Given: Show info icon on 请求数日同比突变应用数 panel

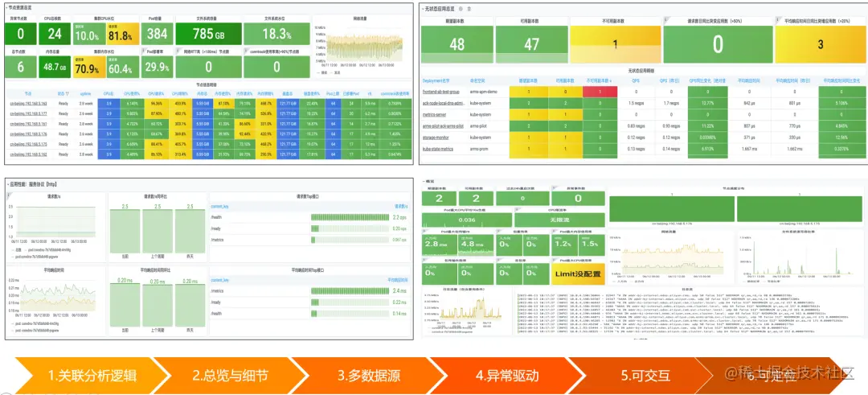Looking at the screenshot, I should [x=666, y=19].
